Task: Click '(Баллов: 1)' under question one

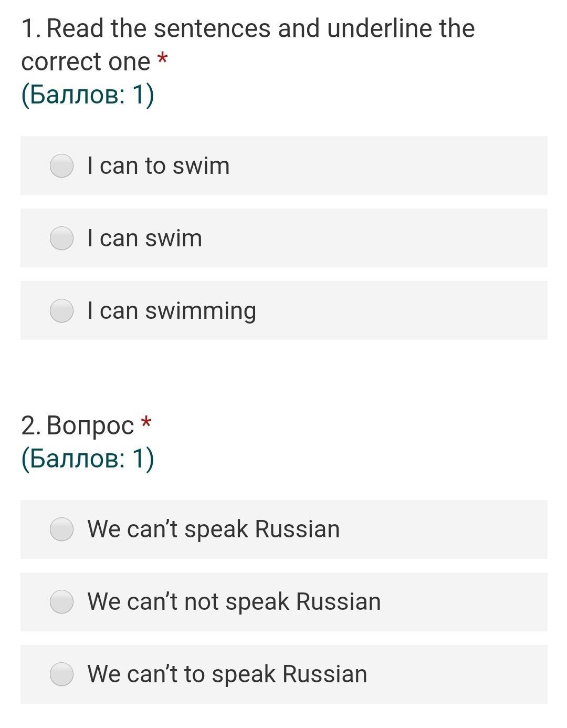Action: click(x=88, y=95)
